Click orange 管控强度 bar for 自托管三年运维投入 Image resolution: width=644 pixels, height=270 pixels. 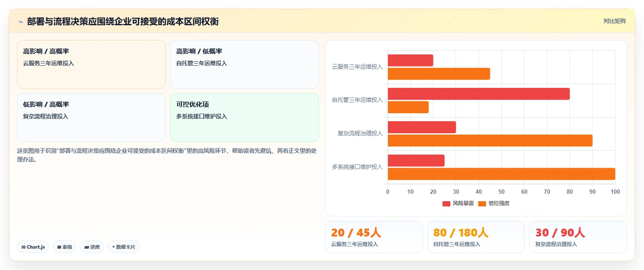point(408,107)
